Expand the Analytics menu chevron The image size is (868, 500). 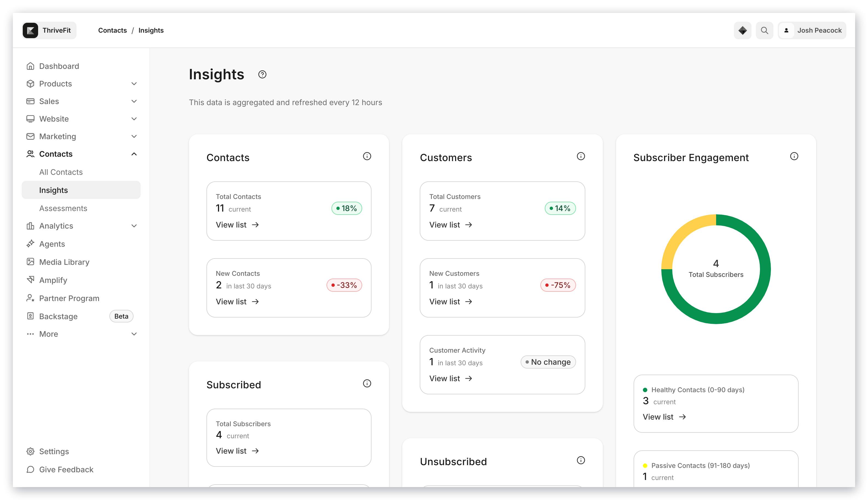[134, 226]
